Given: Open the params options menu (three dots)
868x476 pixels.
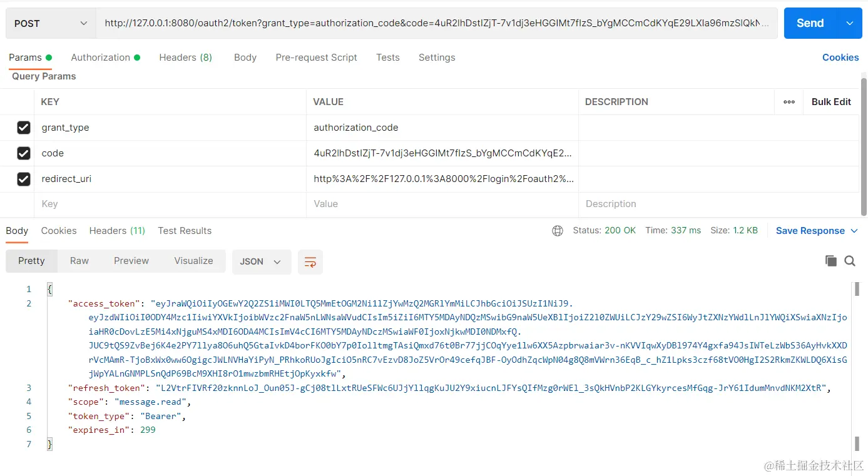Looking at the screenshot, I should point(789,101).
